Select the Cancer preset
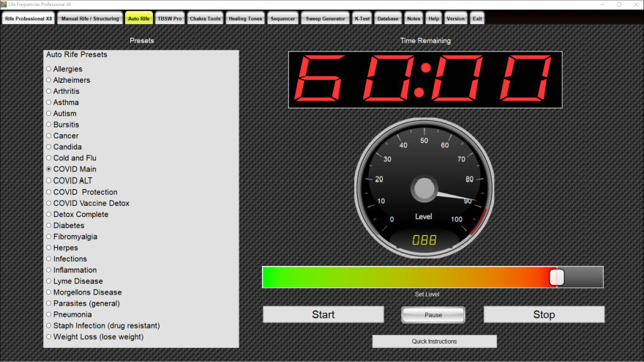 point(62,136)
